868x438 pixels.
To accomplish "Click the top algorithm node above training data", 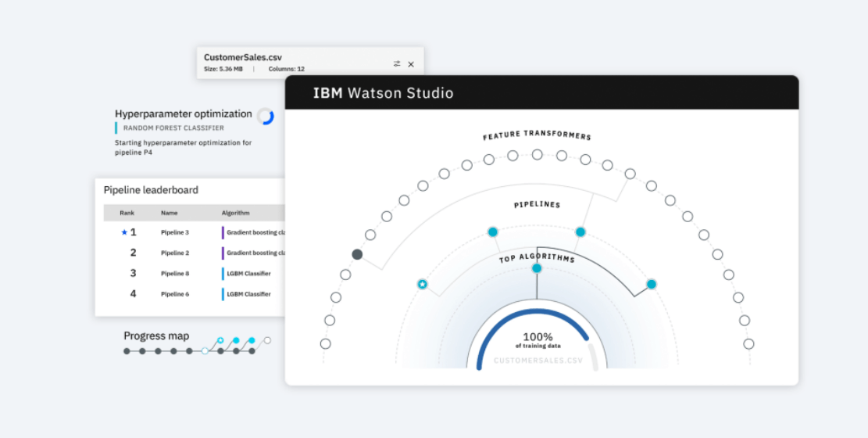I will 537,268.
